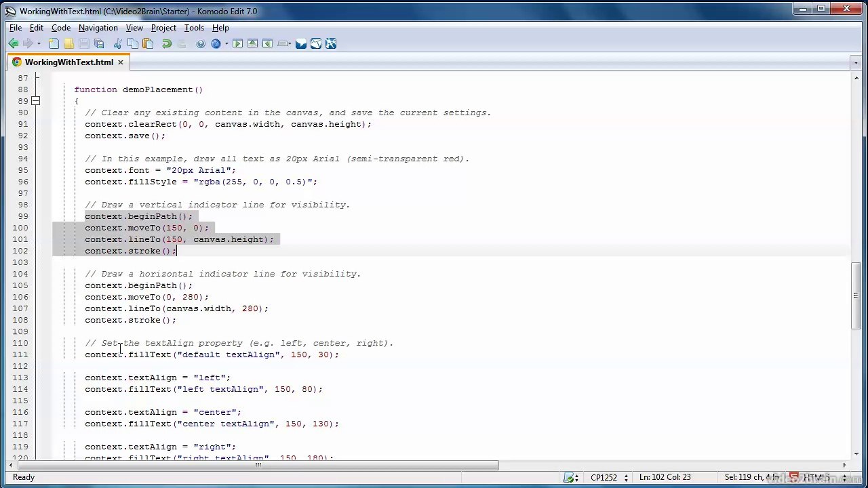Image resolution: width=868 pixels, height=488 pixels.
Task: Toggle the right pane visibility icon
Action: tap(267, 43)
